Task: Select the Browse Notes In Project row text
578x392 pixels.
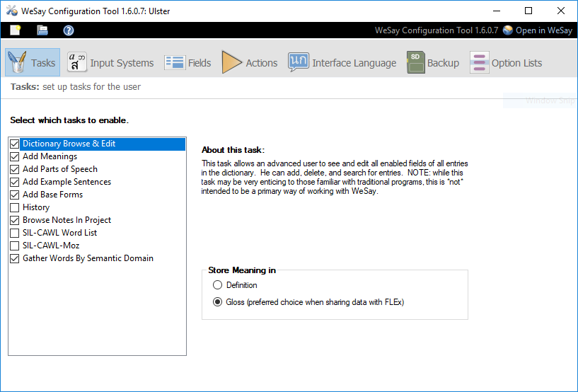Action: click(67, 220)
